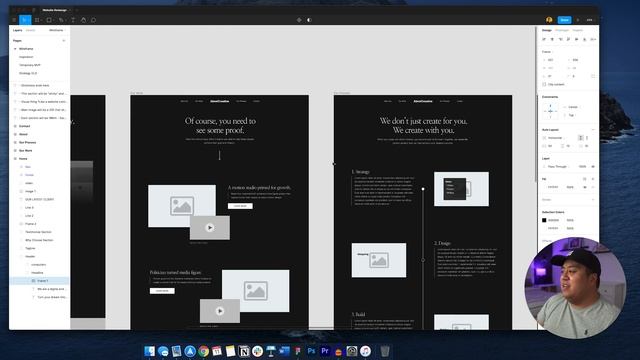Toggle the Clip content checkbox
Image resolution: width=640 pixels, height=360 pixels.
pos(544,84)
